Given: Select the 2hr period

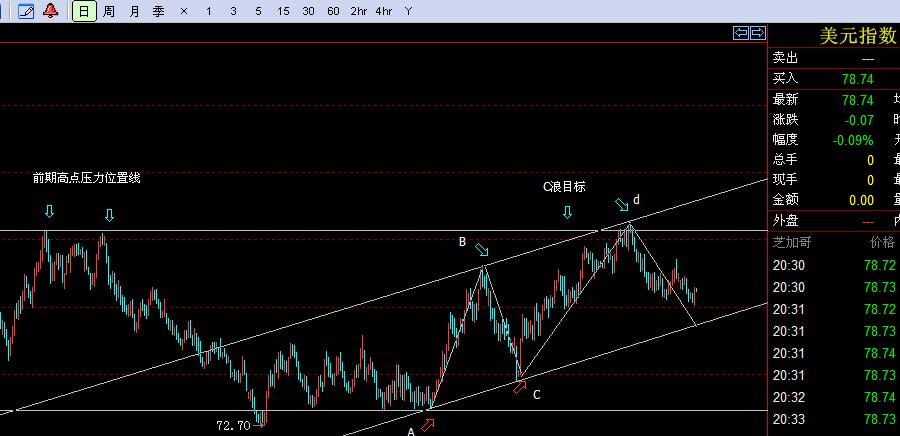Looking at the screenshot, I should 359,11.
